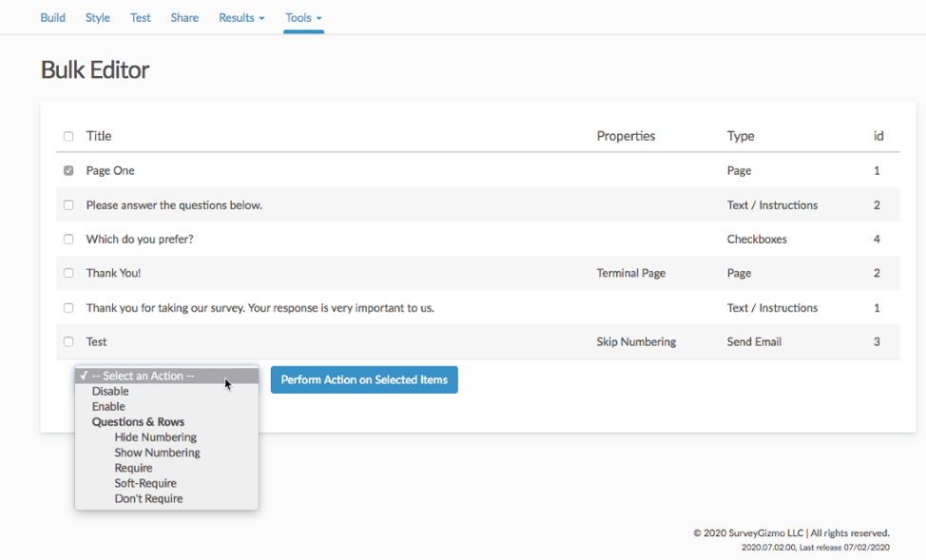This screenshot has width=926, height=560.
Task: Open the Share tab
Action: pyautogui.click(x=184, y=18)
